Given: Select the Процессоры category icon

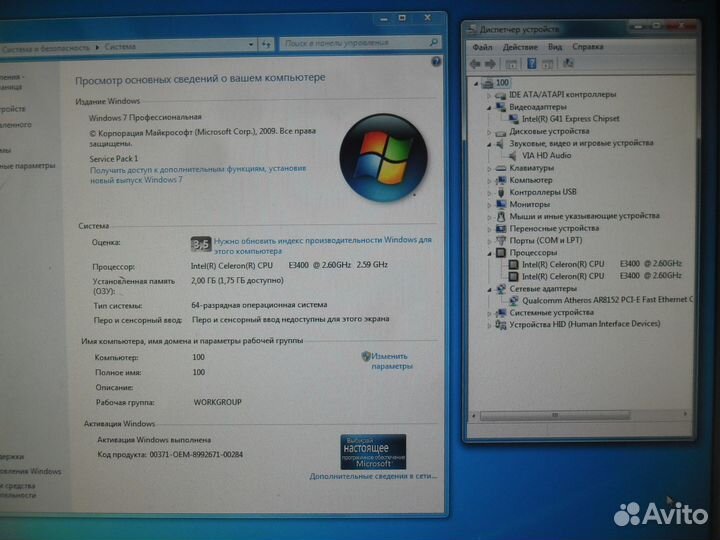Looking at the screenshot, I should coord(501,253).
